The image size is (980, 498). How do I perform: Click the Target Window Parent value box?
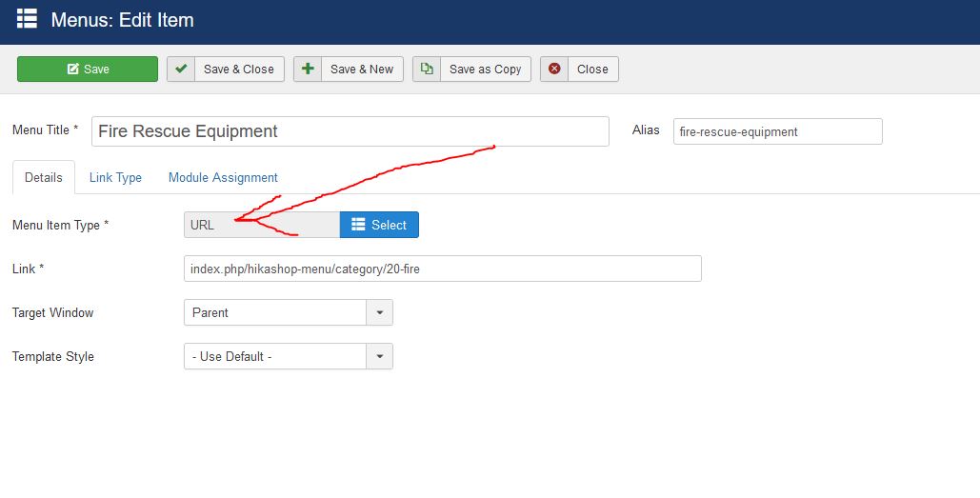(x=275, y=312)
